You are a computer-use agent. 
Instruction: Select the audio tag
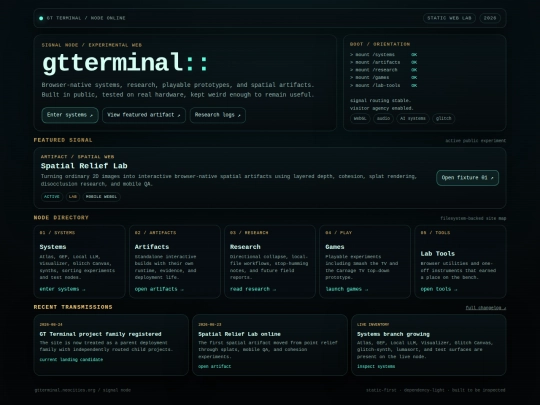pyautogui.click(x=383, y=118)
